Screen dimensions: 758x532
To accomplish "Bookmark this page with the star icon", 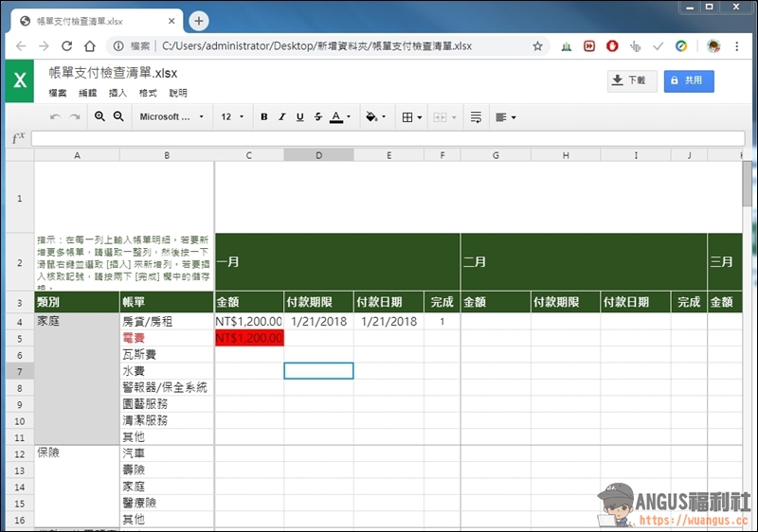I will point(537,45).
